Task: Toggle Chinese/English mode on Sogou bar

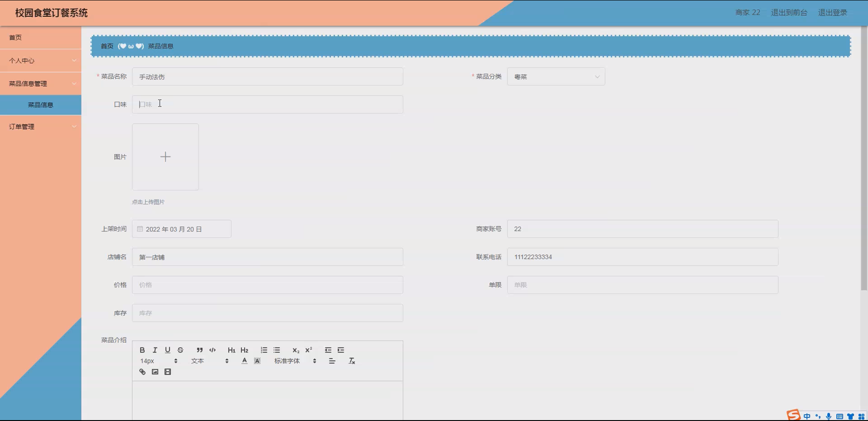Action: coord(807,416)
